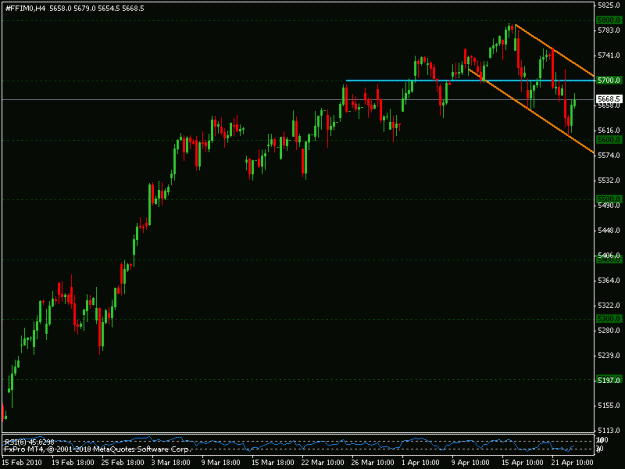Click the 5574.0 price axis label
The height and width of the screenshot is (469, 625).
point(609,155)
